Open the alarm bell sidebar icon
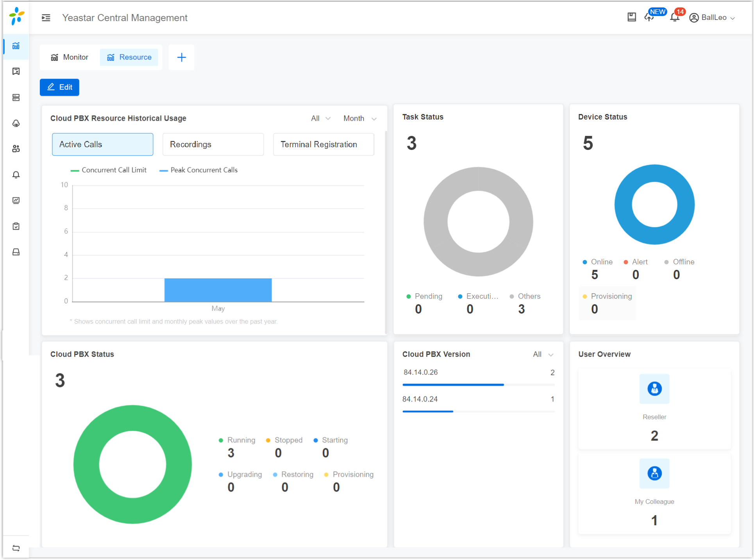This screenshot has width=754, height=560. (16, 175)
